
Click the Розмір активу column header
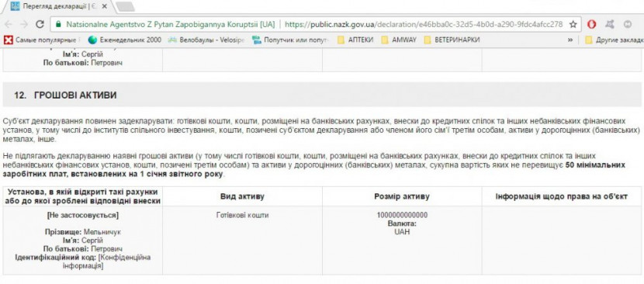(x=402, y=196)
